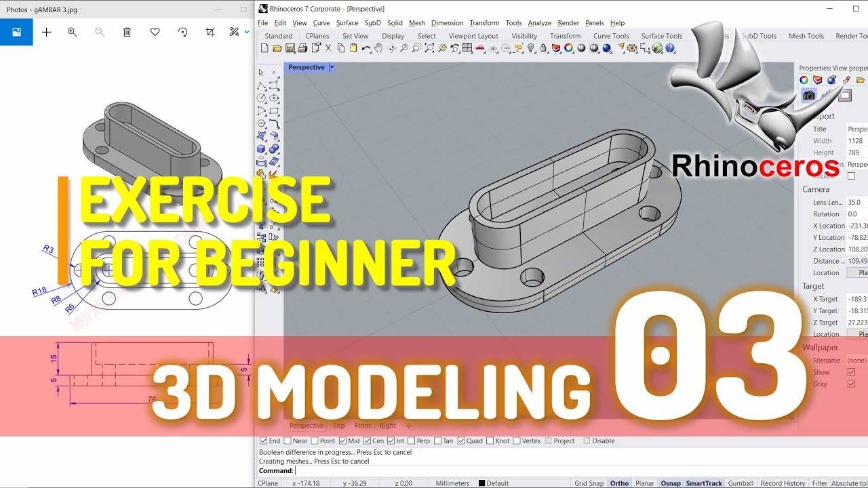This screenshot has width=868, height=488.
Task: Select the Boolean Union spheres tool
Action: coord(274,148)
